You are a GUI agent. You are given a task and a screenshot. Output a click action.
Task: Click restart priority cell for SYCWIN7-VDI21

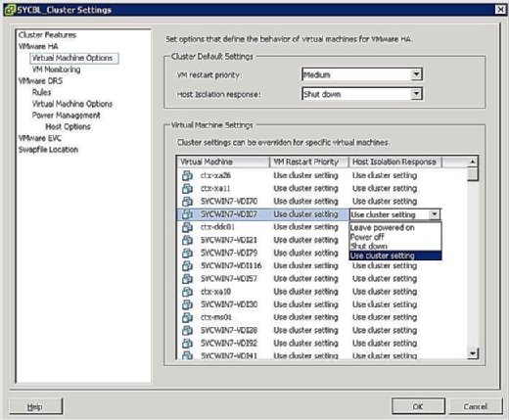pyautogui.click(x=305, y=240)
